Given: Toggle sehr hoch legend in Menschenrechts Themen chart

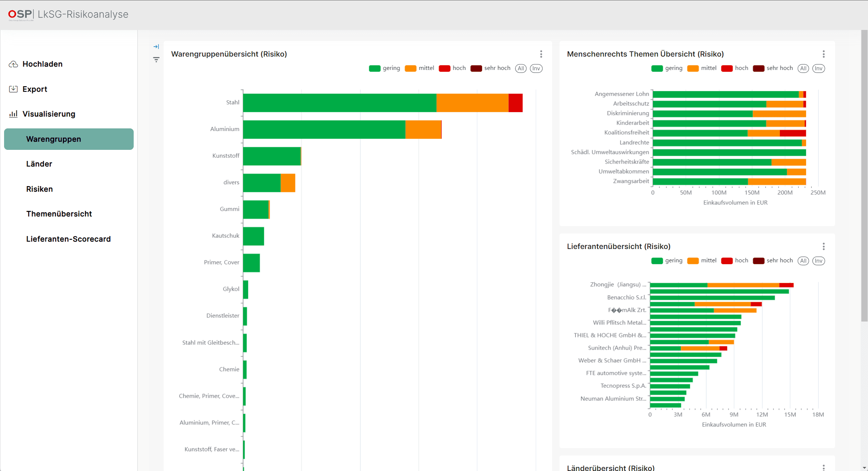Looking at the screenshot, I should click(x=773, y=68).
